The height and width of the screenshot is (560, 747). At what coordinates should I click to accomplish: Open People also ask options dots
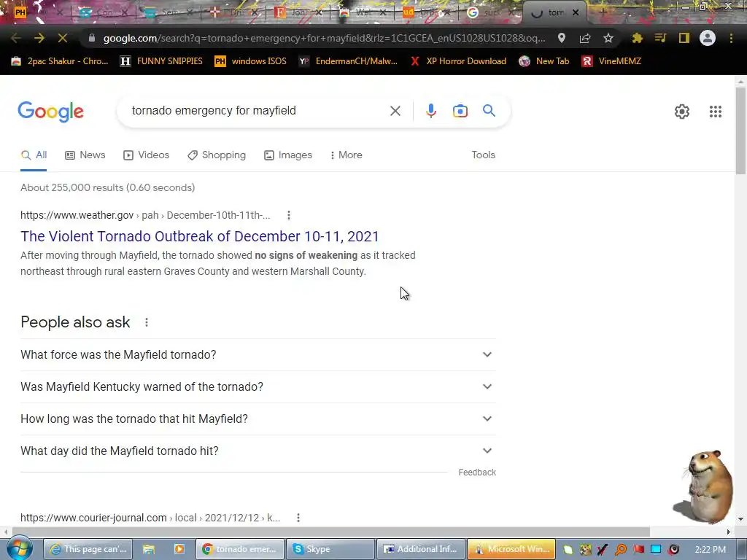click(147, 322)
